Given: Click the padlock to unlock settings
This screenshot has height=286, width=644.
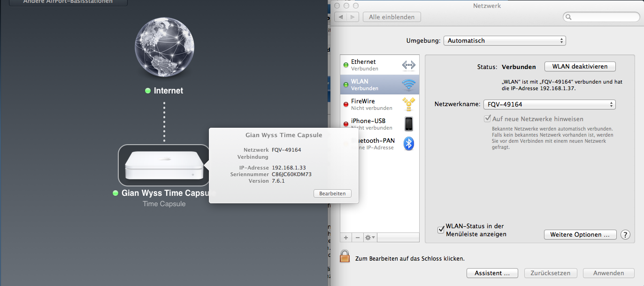Looking at the screenshot, I should pyautogui.click(x=345, y=256).
